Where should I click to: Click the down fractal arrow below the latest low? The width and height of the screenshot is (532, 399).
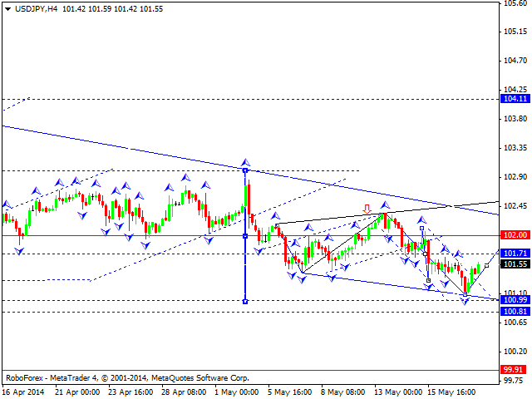[x=465, y=300]
